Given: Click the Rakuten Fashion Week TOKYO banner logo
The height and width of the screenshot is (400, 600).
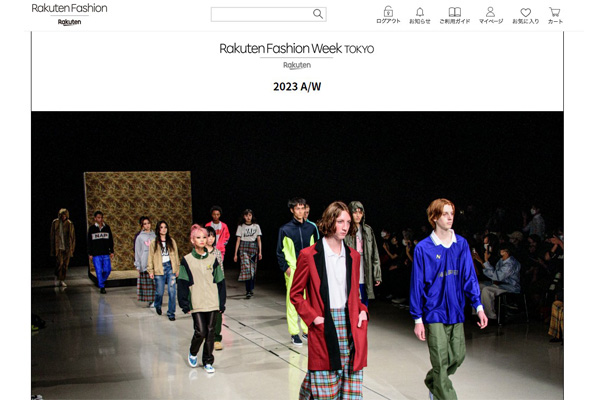Looking at the screenshot, I should pos(297,49).
